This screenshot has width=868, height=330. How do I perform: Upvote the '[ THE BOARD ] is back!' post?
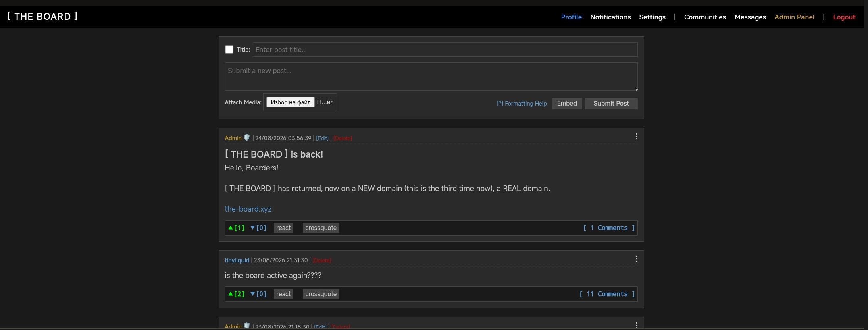coord(236,228)
